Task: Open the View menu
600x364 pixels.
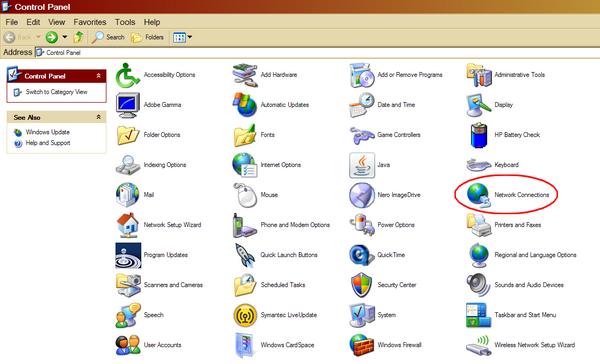Action: click(56, 22)
